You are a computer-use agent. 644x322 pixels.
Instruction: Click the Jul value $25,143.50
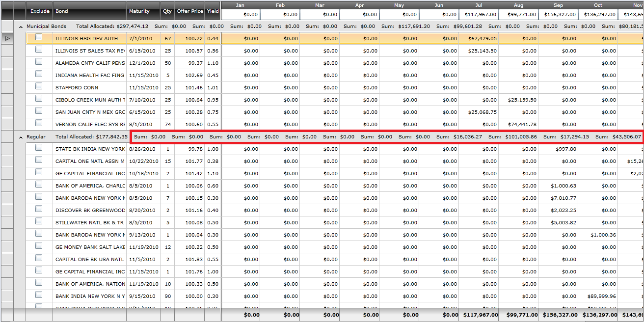tap(482, 51)
